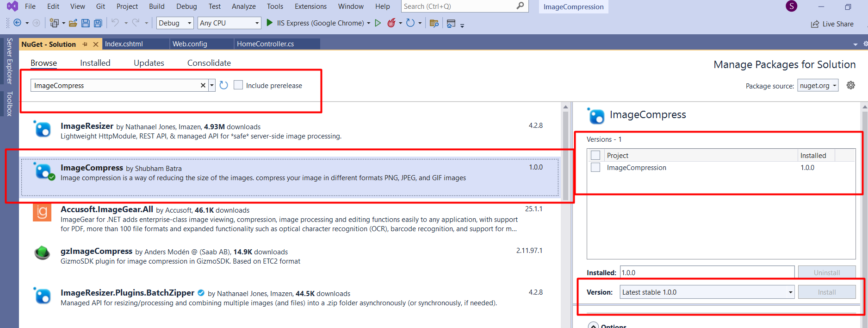The width and height of the screenshot is (868, 328).
Task: Refresh the NuGet search results
Action: point(224,85)
